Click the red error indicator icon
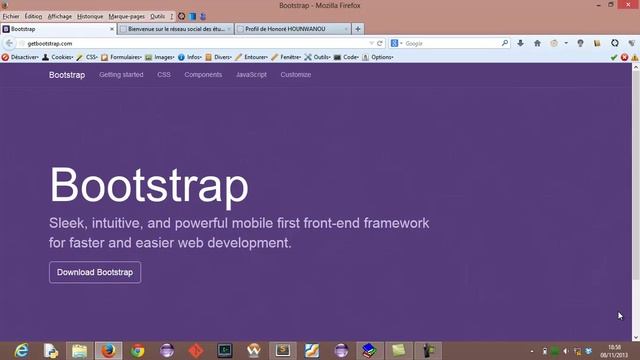The width and height of the screenshot is (640, 360). pyautogui.click(x=624, y=57)
